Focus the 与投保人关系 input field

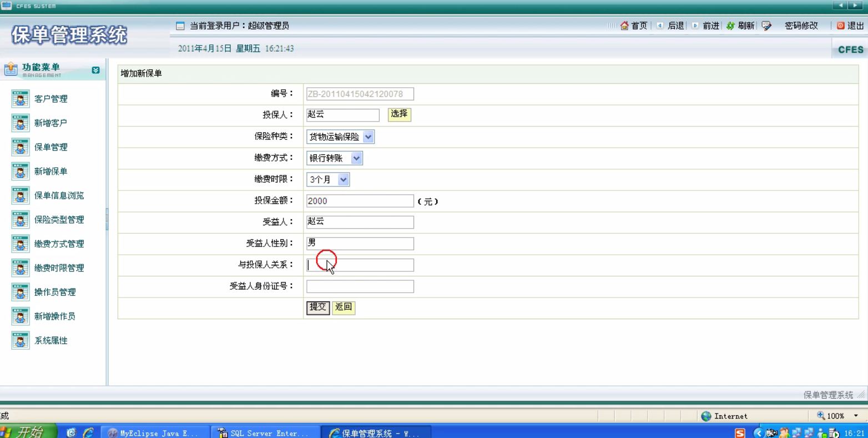point(360,265)
